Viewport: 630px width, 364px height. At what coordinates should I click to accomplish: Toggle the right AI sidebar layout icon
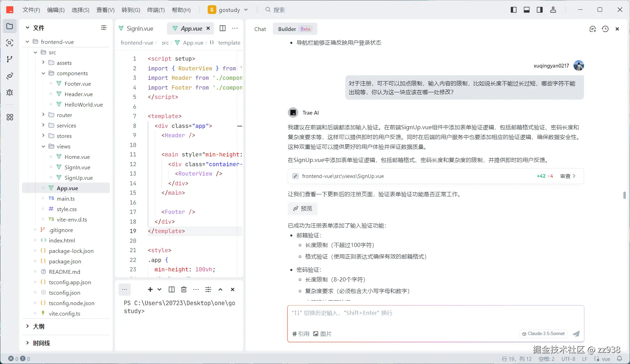540,10
